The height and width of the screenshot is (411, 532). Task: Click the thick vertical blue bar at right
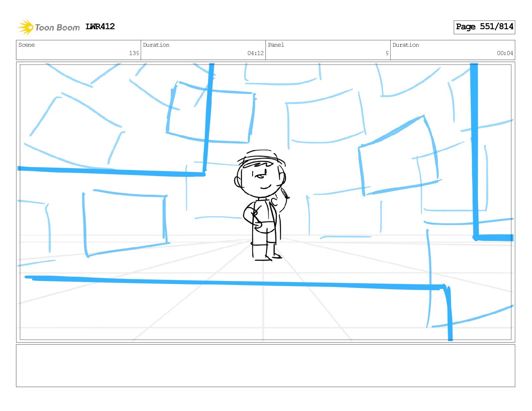pyautogui.click(x=475, y=151)
